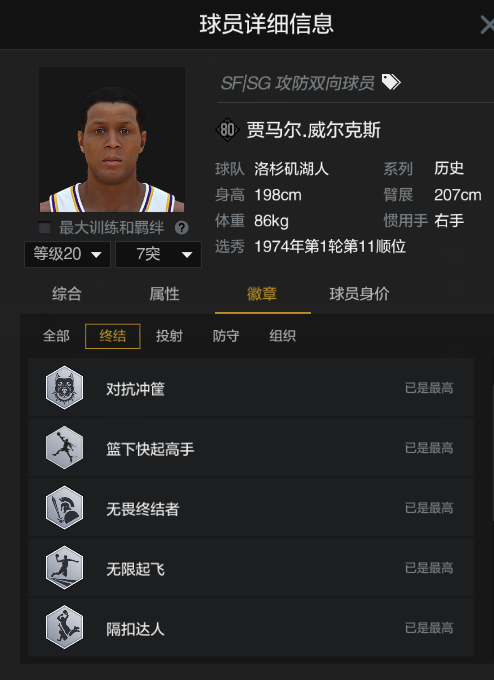Switch to the 属性 tab

coord(164,294)
